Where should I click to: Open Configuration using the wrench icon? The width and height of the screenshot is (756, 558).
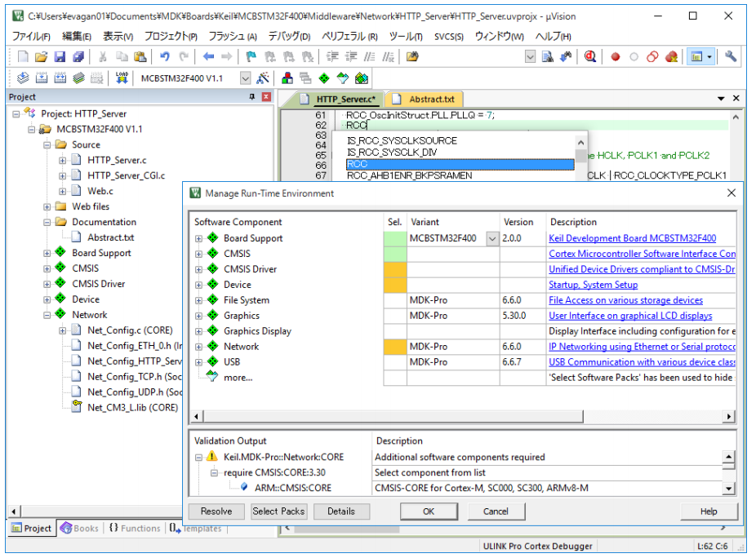(731, 57)
